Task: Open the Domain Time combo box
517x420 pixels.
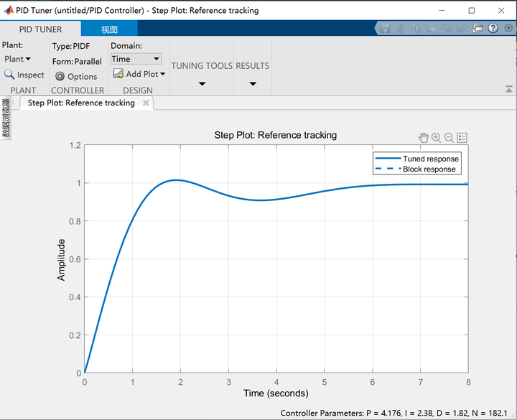Action: pos(136,59)
